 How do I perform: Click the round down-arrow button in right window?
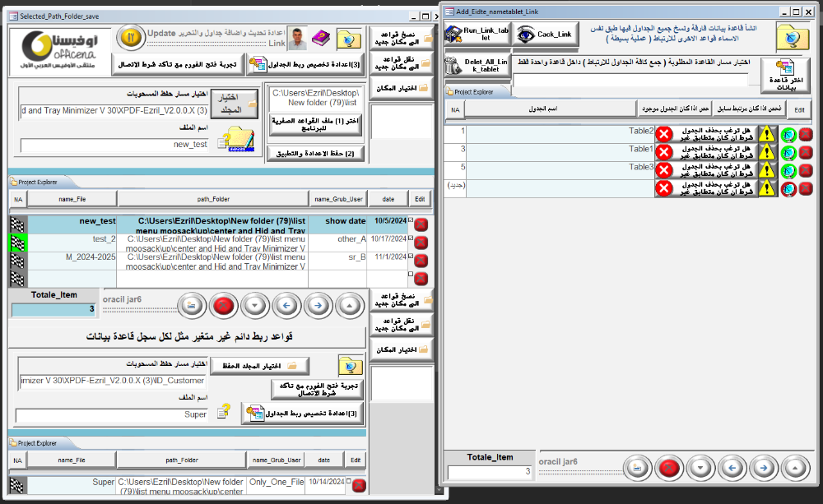702,468
